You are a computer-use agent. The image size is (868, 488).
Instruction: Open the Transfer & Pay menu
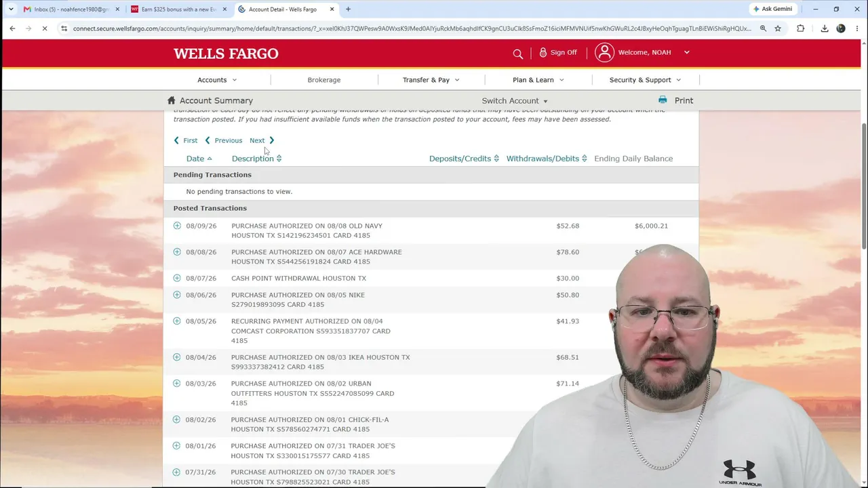tap(431, 80)
